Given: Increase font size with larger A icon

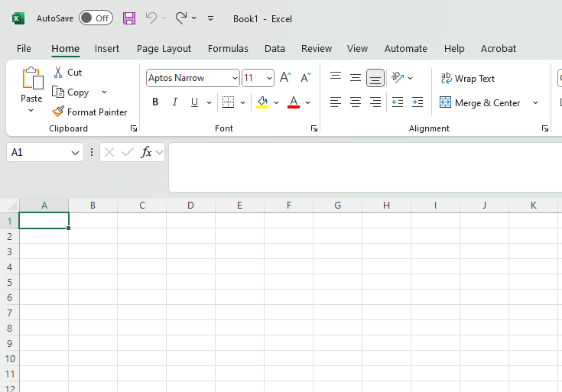Looking at the screenshot, I should pos(285,78).
